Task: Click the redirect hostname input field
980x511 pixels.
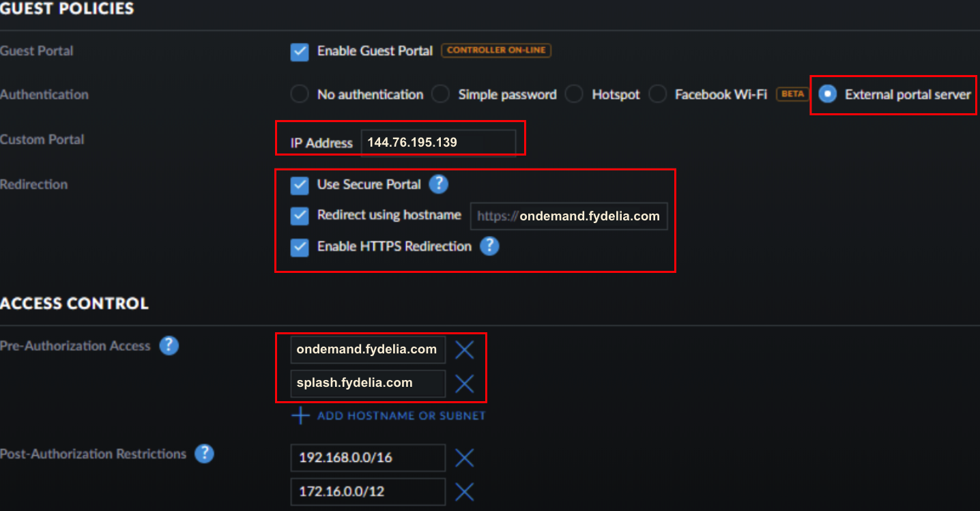Action: click(x=569, y=216)
